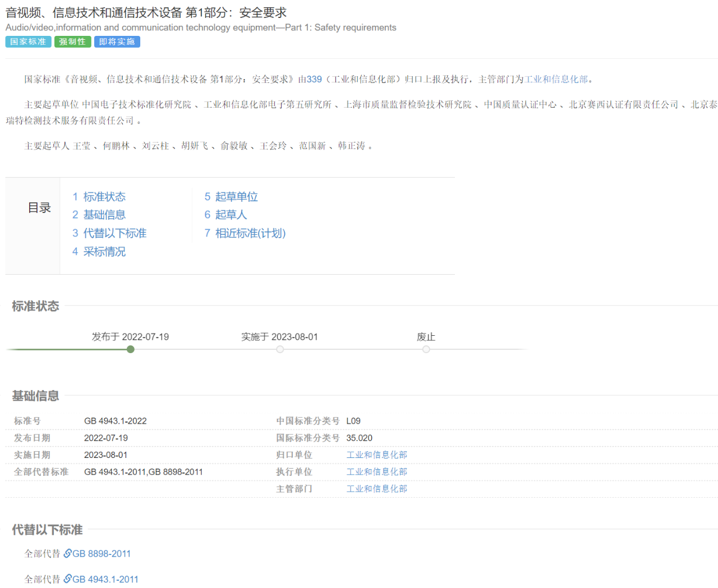Screen dimensions: 718x588
Task: Select 全部代替标准 value GB 4943.1-2011,GB 8898-2011
Action: (144, 472)
